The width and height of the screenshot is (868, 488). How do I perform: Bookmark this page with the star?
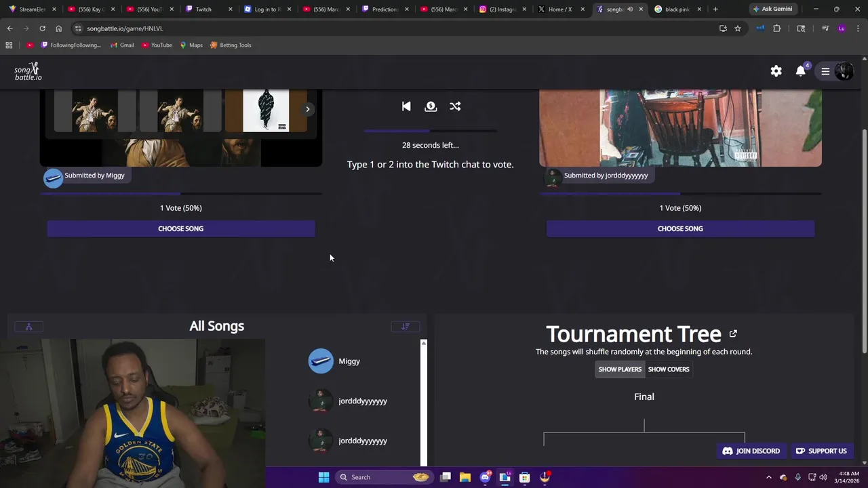pyautogui.click(x=738, y=28)
